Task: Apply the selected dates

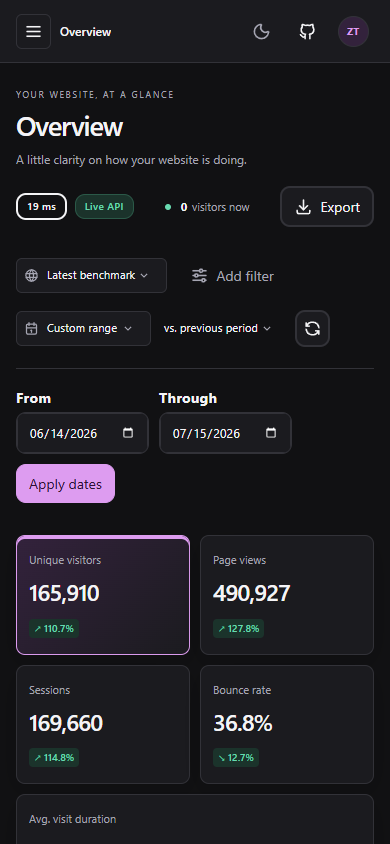Action: pyautogui.click(x=66, y=484)
